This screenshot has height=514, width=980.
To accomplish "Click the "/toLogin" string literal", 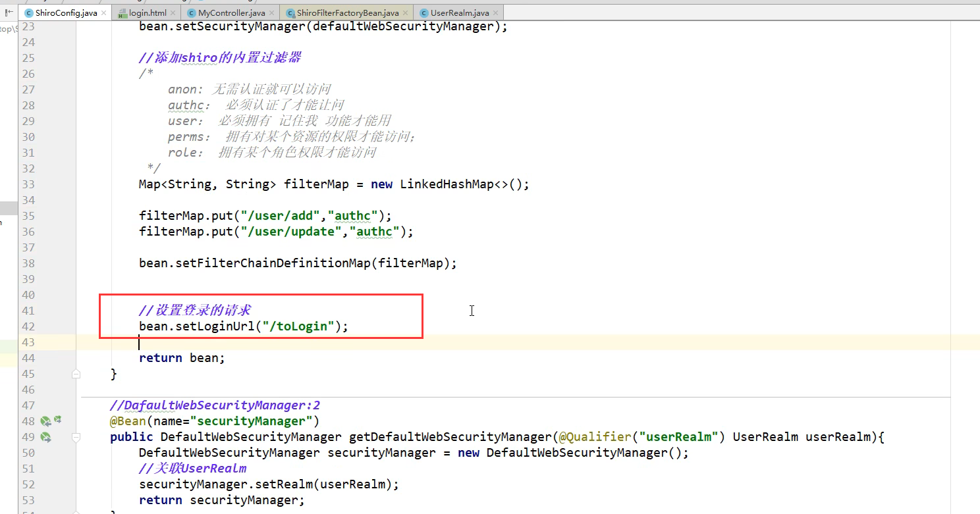I will coord(298,326).
